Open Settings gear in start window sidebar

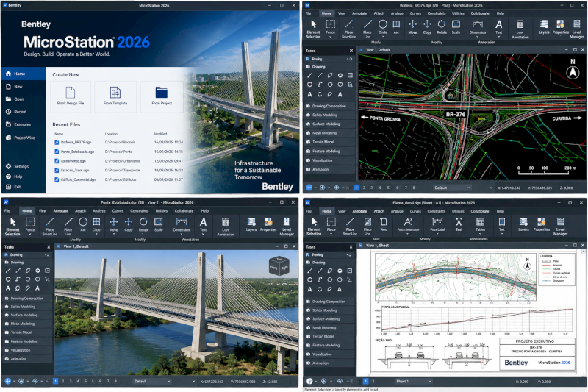point(8,166)
